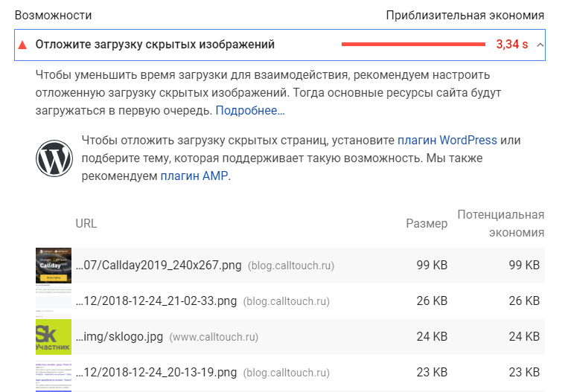Open the 'плагин WordPress' link

(447, 140)
